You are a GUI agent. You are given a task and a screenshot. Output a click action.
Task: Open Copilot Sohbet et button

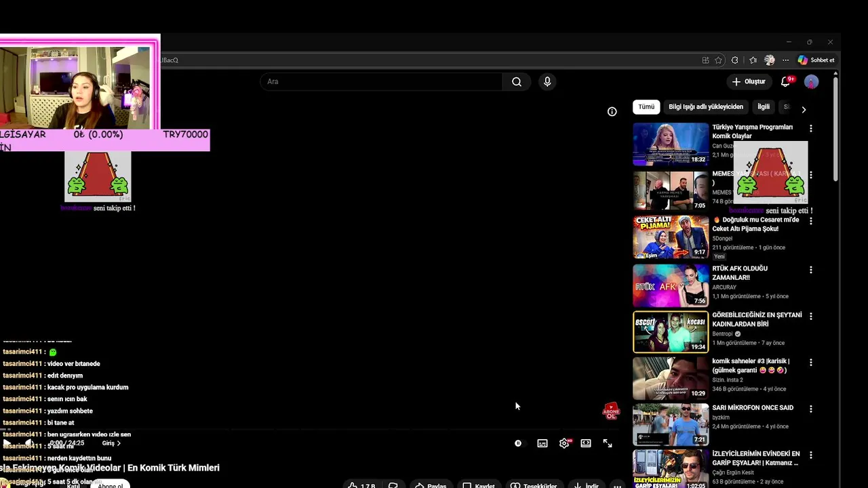click(x=816, y=60)
